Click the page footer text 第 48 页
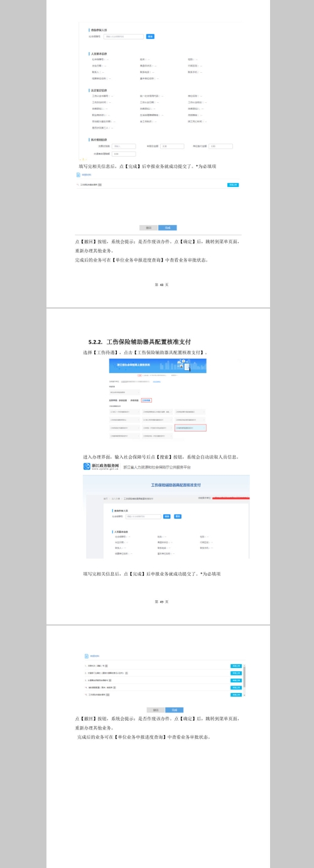Viewport: 314px width, 868px height. (x=161, y=284)
